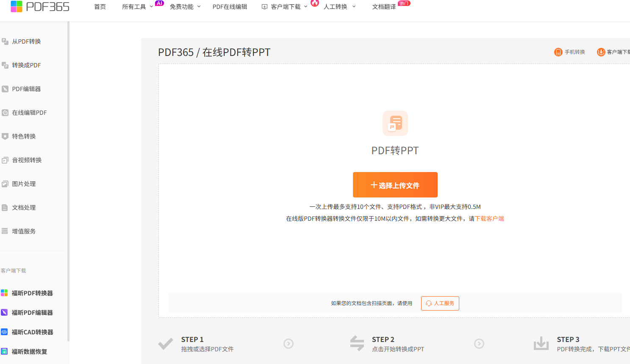This screenshot has height=364, width=630.
Task: Expand the 人工转换 dropdown menu
Action: coord(339,7)
